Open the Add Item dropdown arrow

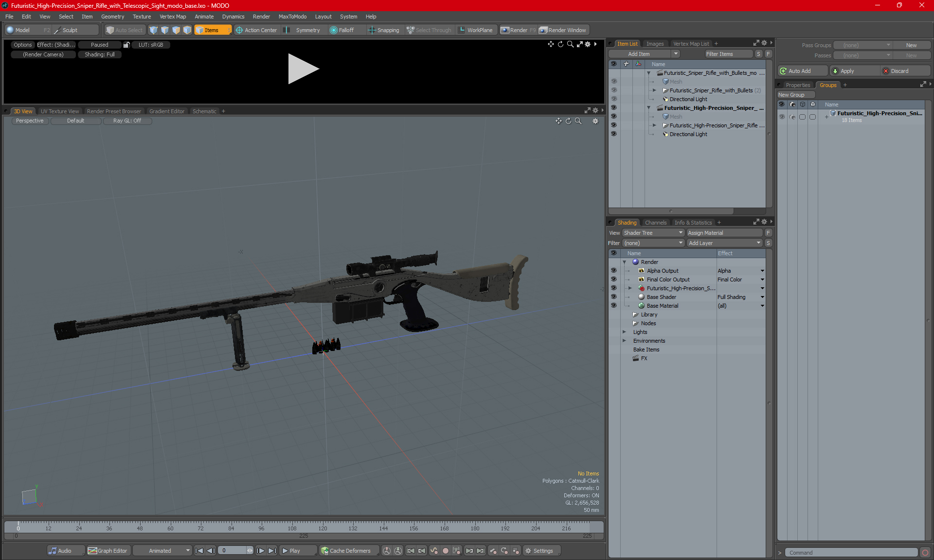click(x=676, y=54)
